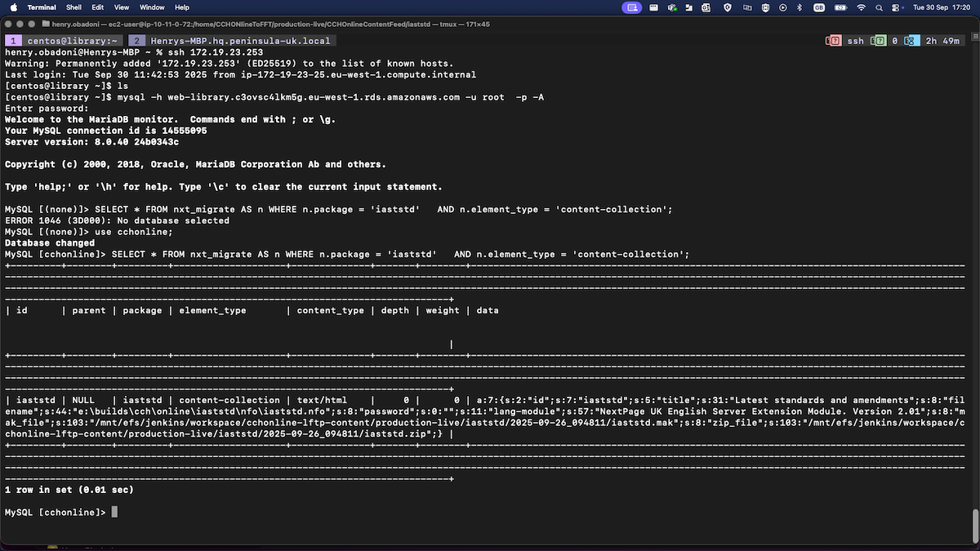The image size is (980, 551).
Task: Click the play circle icon in menu bar
Action: tap(783, 7)
